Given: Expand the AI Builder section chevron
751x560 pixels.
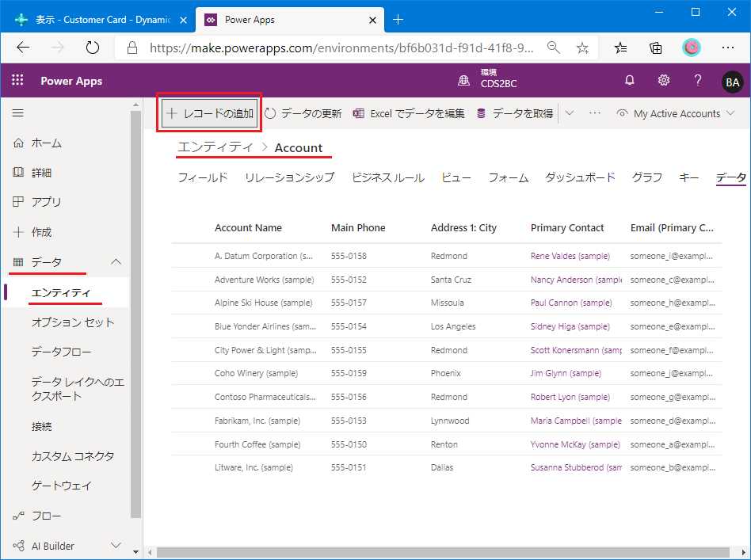Looking at the screenshot, I should tap(116, 546).
